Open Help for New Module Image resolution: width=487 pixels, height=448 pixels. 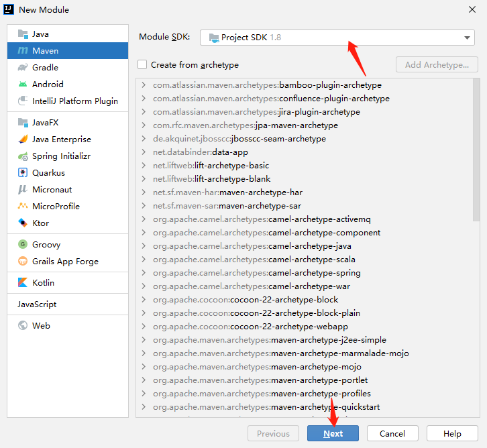452,433
